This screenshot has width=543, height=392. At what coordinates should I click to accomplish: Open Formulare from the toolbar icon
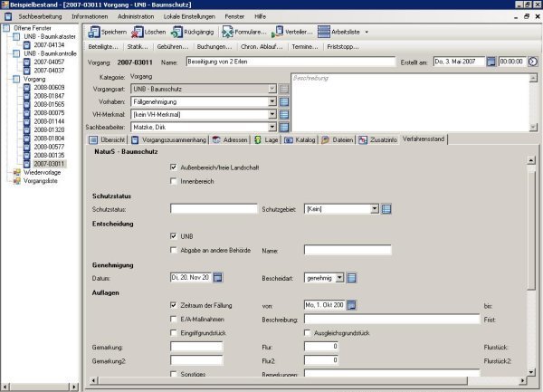(227, 32)
